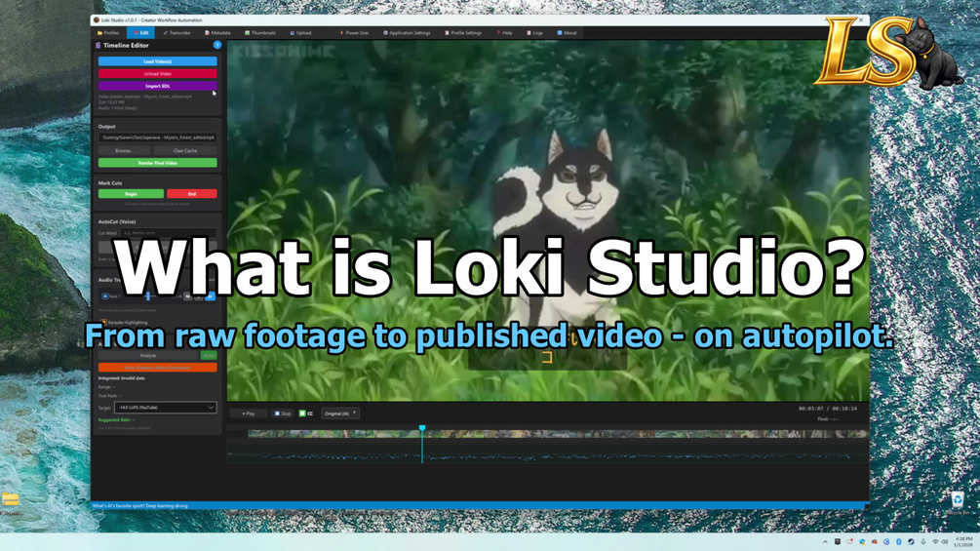Viewport: 980px width, 551px height.
Task: Click the microphone tray icon
Action: click(923, 541)
